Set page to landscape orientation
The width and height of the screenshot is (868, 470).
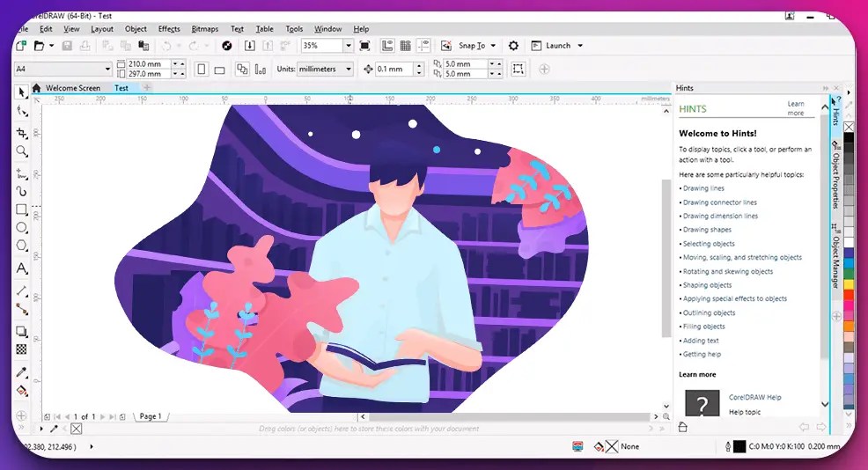pos(219,70)
